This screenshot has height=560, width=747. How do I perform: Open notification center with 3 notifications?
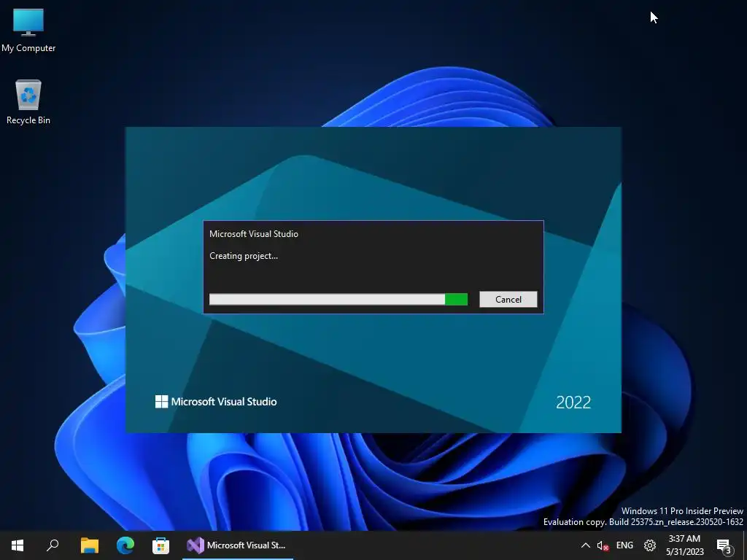pyautogui.click(x=724, y=545)
